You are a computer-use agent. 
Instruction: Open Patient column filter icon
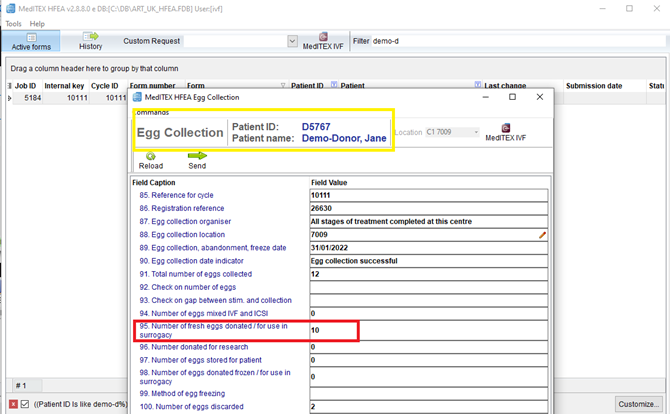(x=478, y=85)
